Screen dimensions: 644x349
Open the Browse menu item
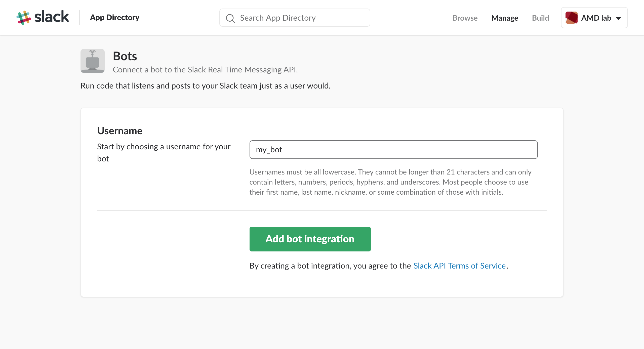465,18
